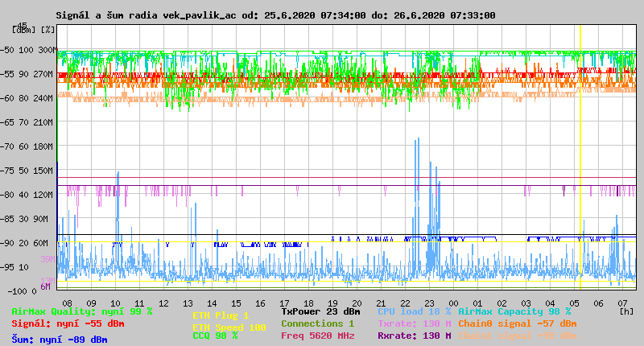Select the Chain0 signal -57 dBm label
This screenshot has height=346, width=644.
pyautogui.click(x=517, y=323)
